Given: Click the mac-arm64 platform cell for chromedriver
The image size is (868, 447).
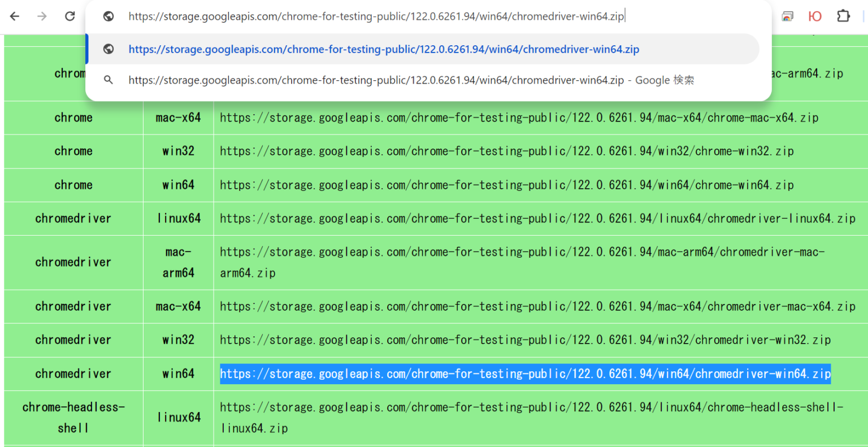Looking at the screenshot, I should tap(178, 262).
